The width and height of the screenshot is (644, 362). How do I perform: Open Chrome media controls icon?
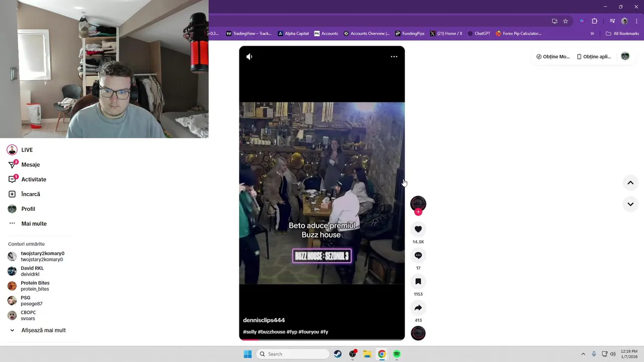coord(612,21)
